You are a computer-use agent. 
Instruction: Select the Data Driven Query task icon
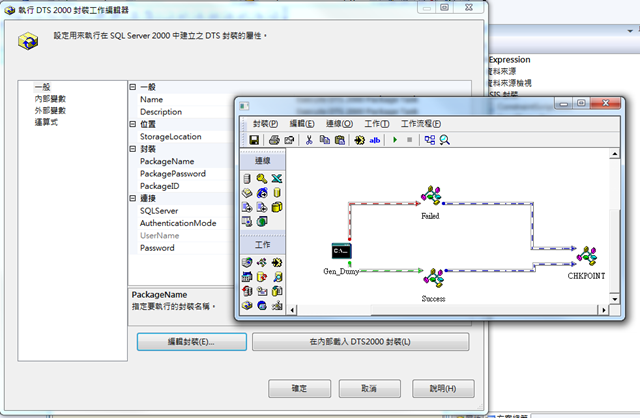click(x=277, y=277)
